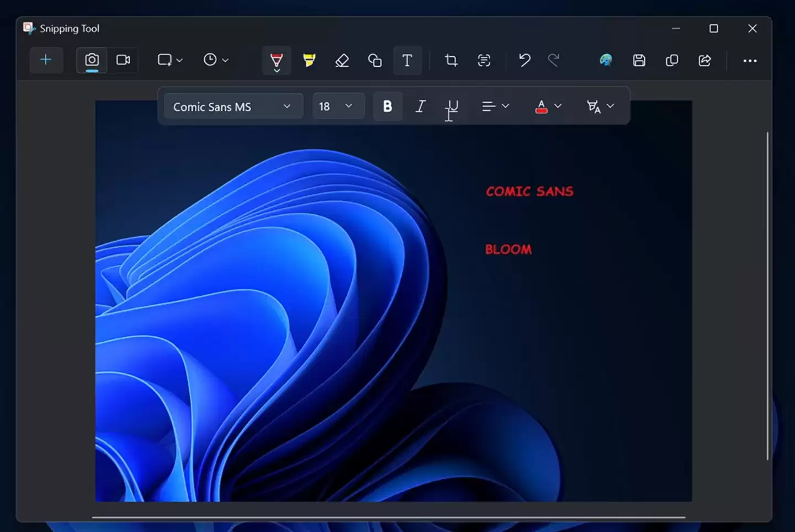Activate the crop tool
This screenshot has height=532, width=795.
coord(451,61)
